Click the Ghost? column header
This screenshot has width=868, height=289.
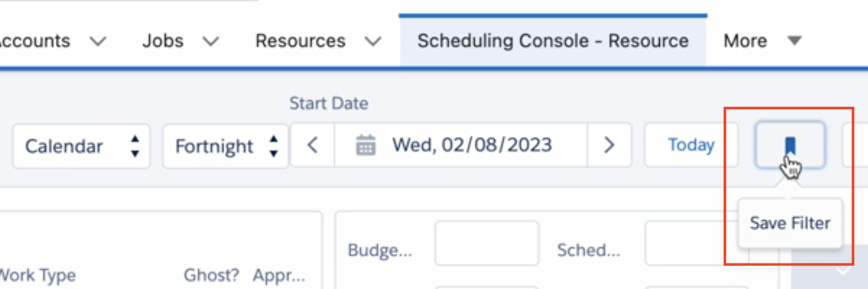[x=211, y=275]
